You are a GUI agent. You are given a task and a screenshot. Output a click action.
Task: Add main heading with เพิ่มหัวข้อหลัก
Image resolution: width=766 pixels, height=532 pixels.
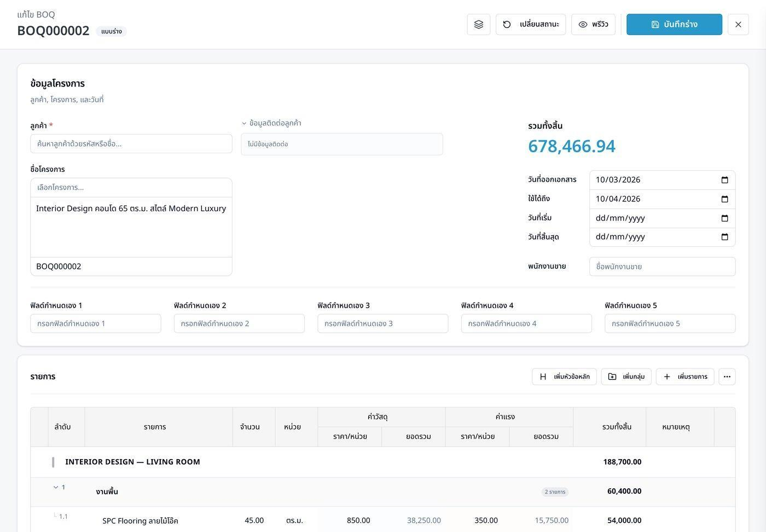(x=564, y=377)
